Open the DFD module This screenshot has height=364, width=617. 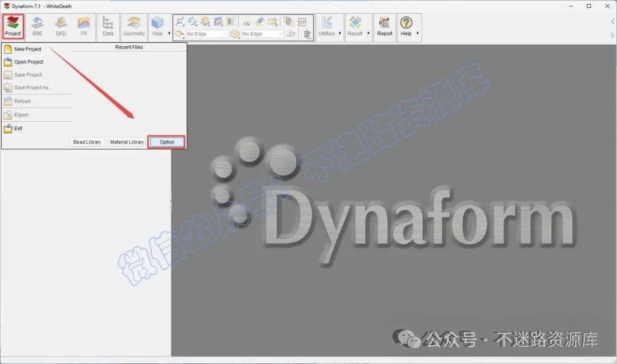(61, 26)
